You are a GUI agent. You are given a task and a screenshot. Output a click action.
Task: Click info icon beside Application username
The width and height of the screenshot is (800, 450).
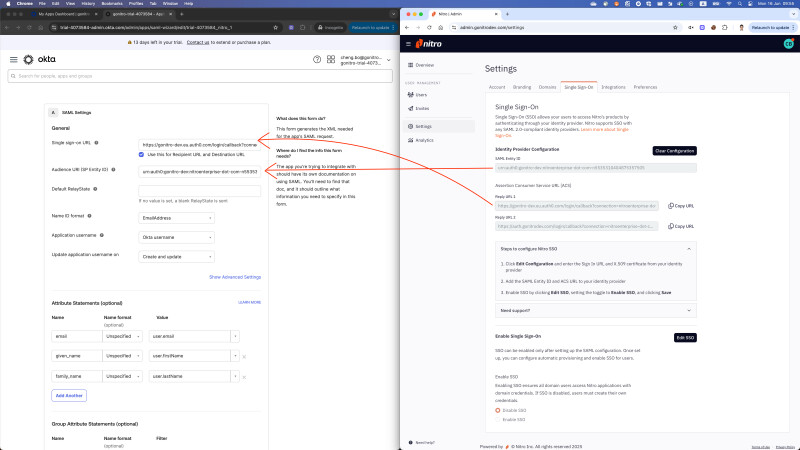[102, 235]
